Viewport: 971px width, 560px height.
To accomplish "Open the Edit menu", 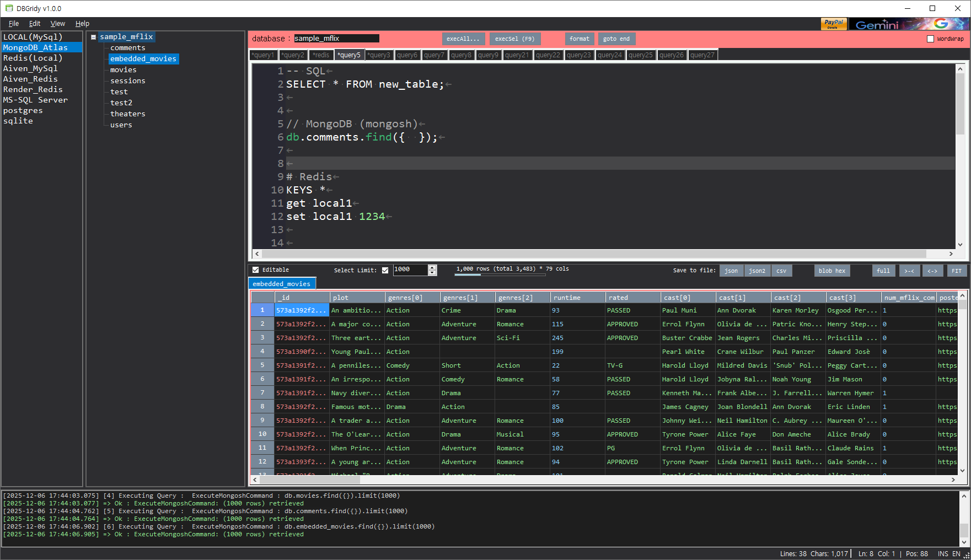I will click(x=34, y=24).
